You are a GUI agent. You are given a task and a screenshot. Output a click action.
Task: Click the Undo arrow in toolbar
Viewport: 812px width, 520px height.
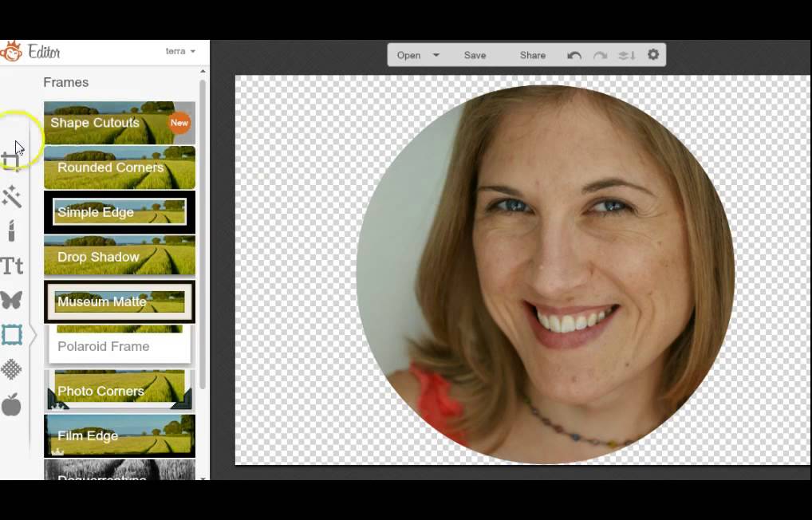pyautogui.click(x=574, y=55)
